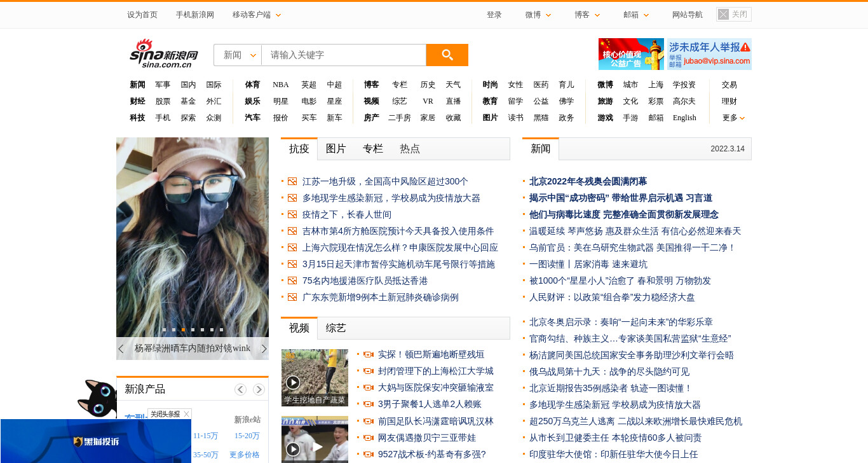Open 网站导航 link
The width and height of the screenshot is (868, 463).
(688, 15)
